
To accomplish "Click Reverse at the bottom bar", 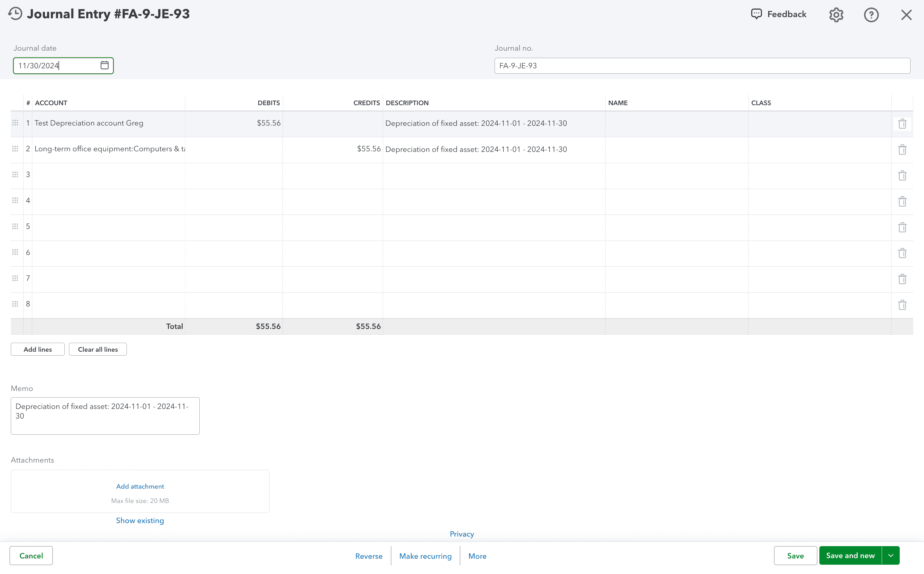I will coord(369,556).
